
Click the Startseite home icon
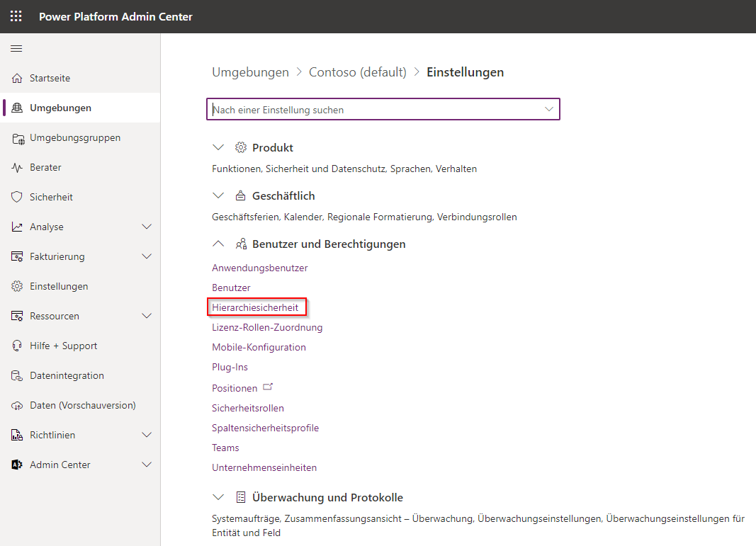[18, 79]
